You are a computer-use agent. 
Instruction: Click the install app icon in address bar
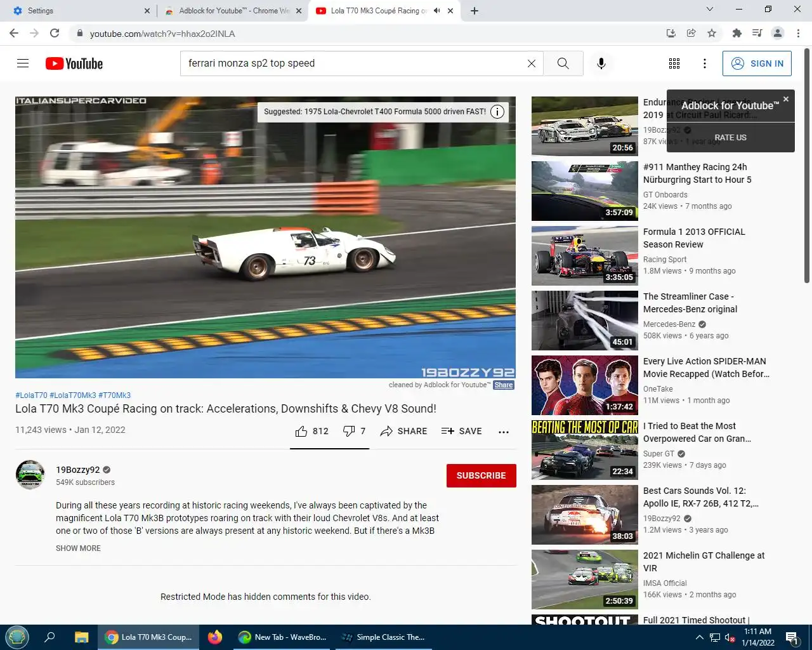tap(671, 33)
